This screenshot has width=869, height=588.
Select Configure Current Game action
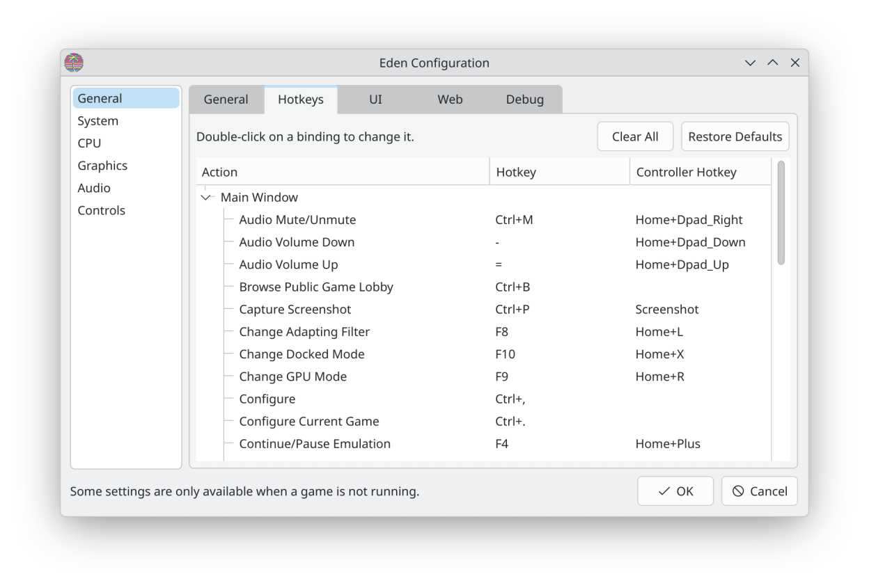click(308, 421)
